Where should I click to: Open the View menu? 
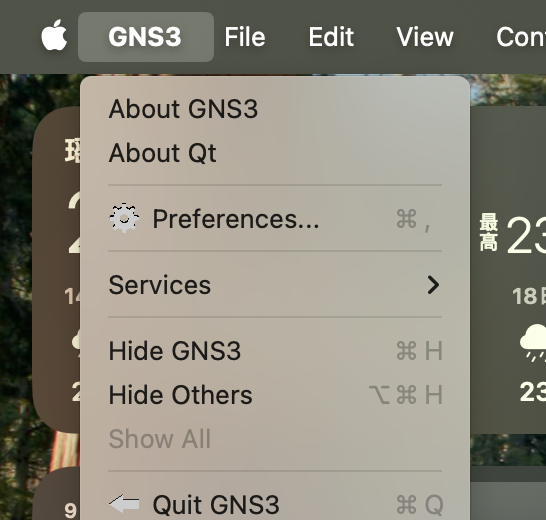(x=425, y=37)
